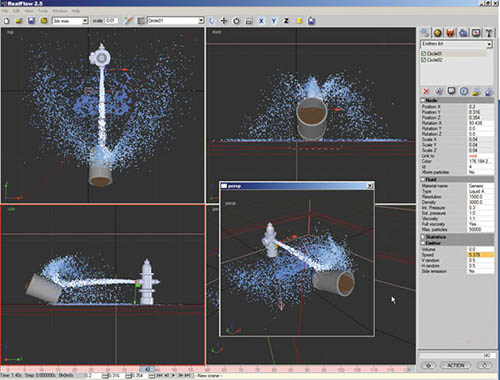Open the View menu
The image size is (500, 380).
[x=29, y=11]
